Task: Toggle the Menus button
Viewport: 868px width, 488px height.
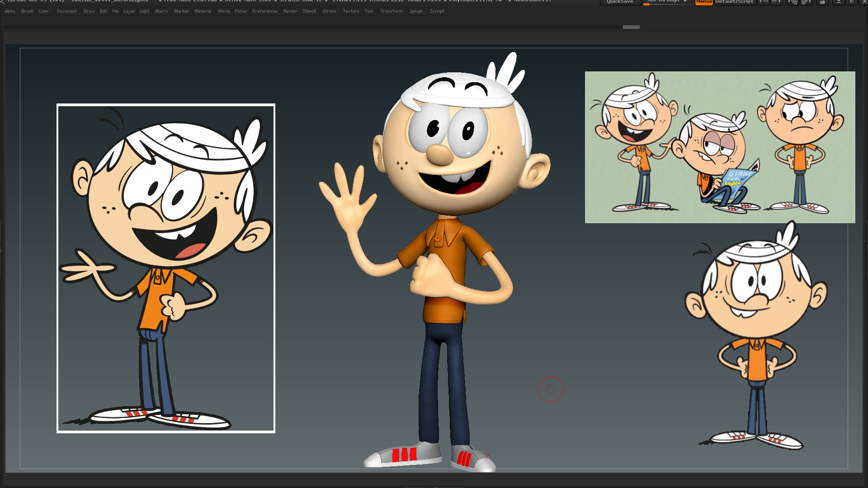Action: 704,2
